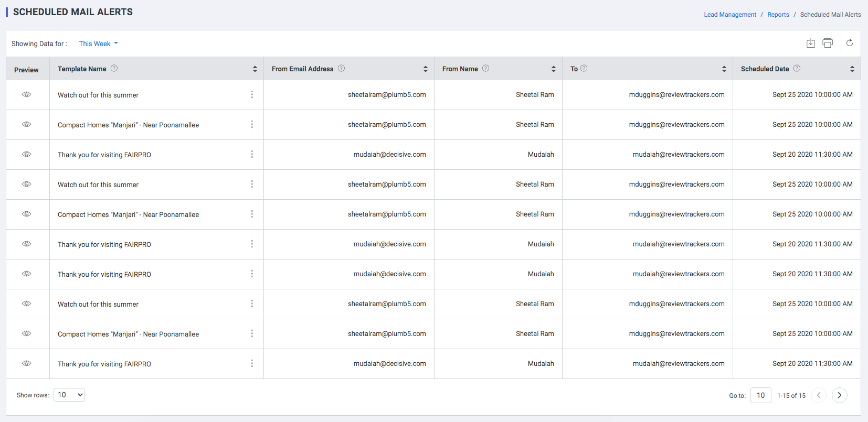
Task: Select 'Mudaiah' name in the sixth row
Action: coord(541,244)
